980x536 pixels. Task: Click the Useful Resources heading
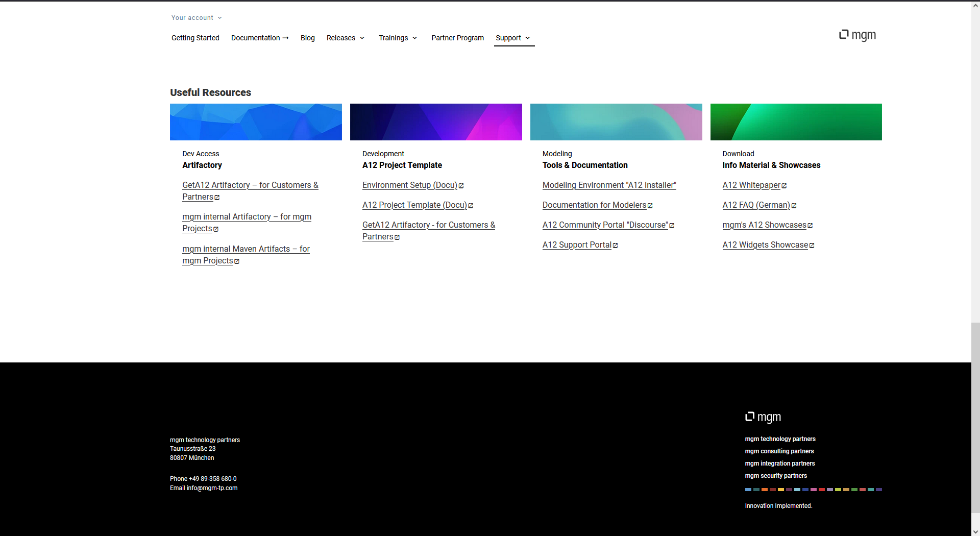[211, 92]
